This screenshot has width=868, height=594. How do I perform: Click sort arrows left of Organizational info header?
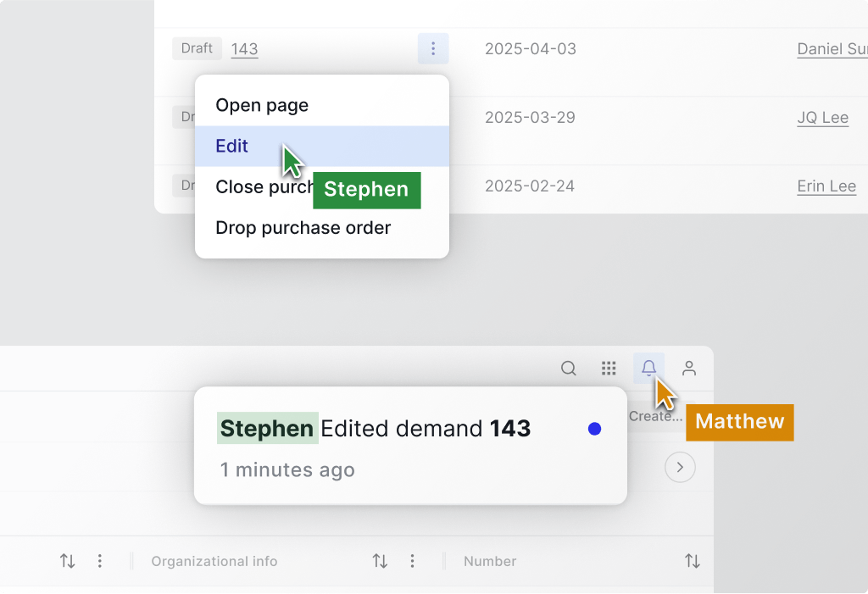67,561
